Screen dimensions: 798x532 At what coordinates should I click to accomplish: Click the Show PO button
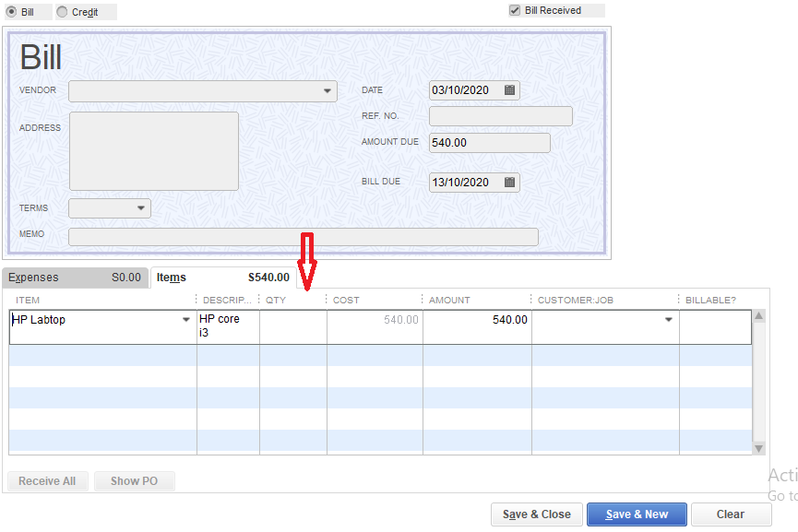click(134, 480)
